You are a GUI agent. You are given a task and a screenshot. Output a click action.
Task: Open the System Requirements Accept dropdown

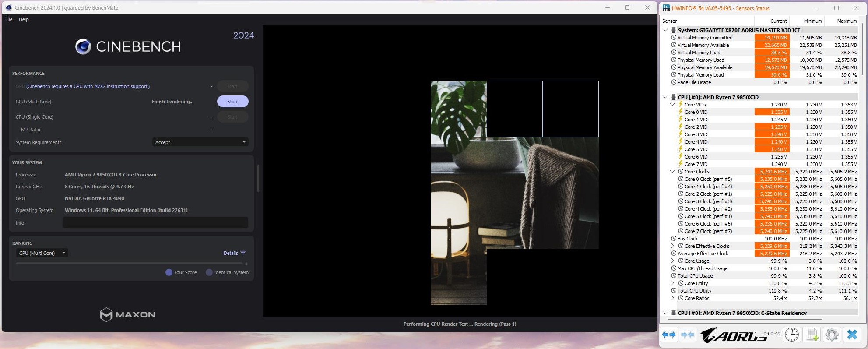200,142
